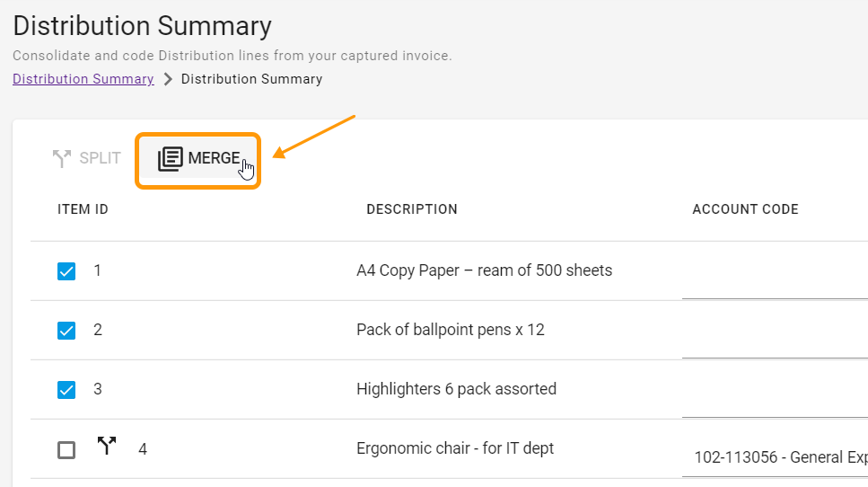This screenshot has width=868, height=487.
Task: Click the split icon beside item 4
Action: coord(107,446)
